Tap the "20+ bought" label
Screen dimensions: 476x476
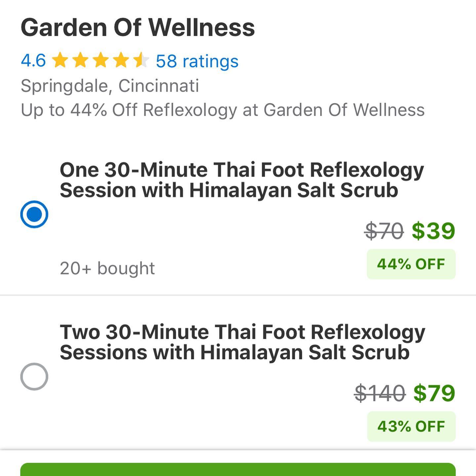click(x=107, y=268)
